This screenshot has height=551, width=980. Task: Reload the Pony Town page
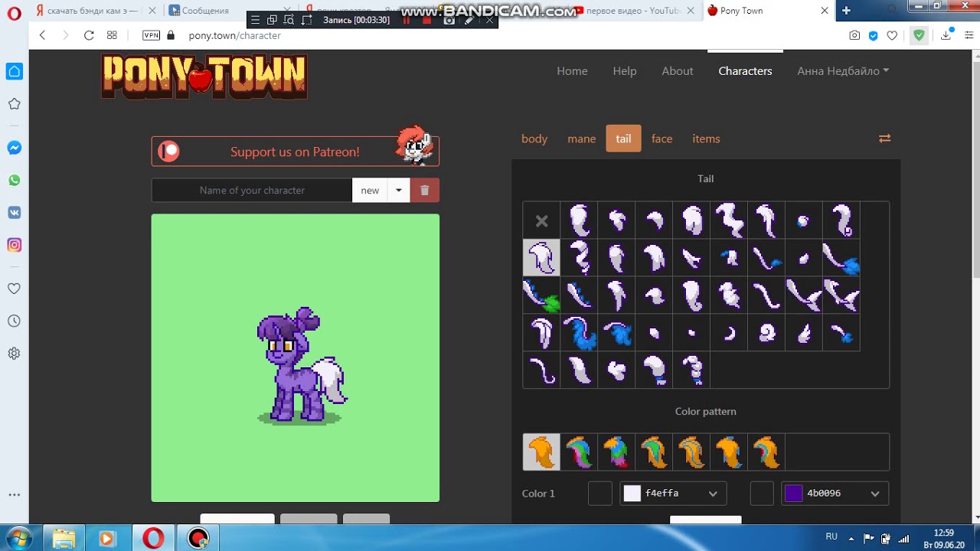click(x=89, y=35)
